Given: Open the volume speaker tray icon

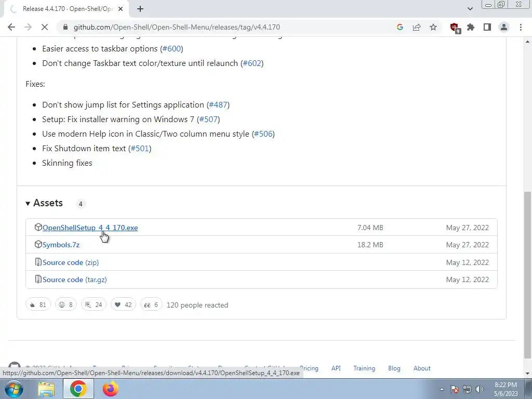Looking at the screenshot, I should tap(480, 390).
